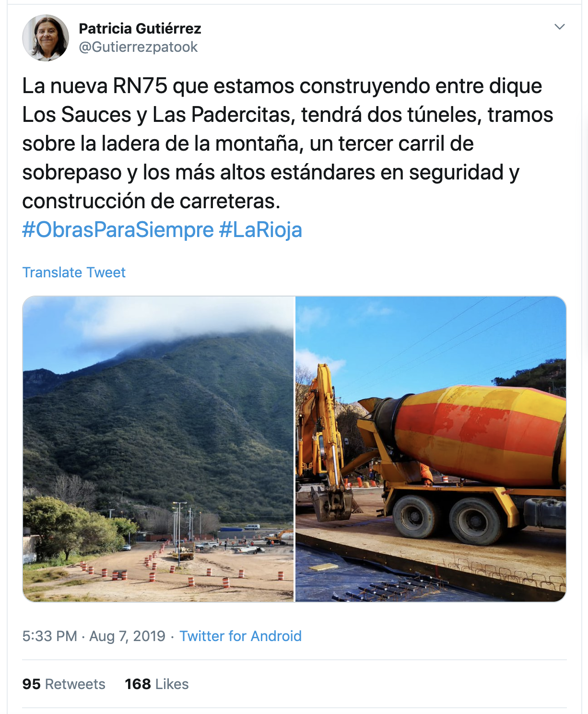
Task: Open the mountain construction site photo
Action: point(158,449)
